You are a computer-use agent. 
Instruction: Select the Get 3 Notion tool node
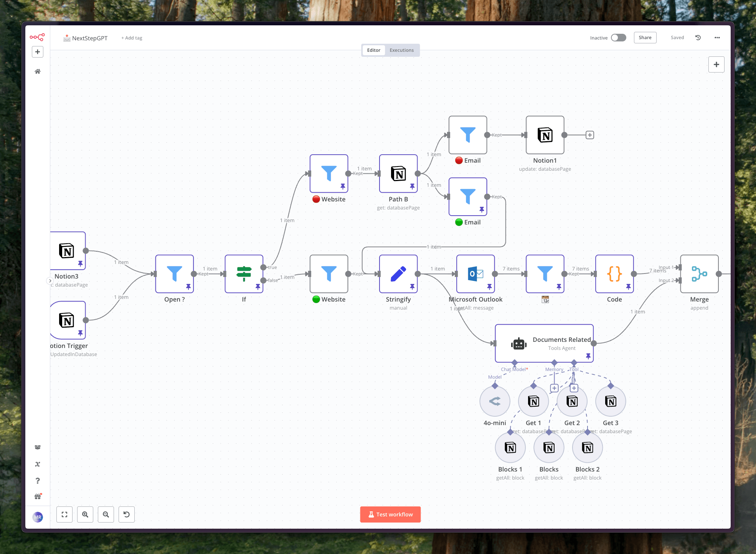click(611, 401)
